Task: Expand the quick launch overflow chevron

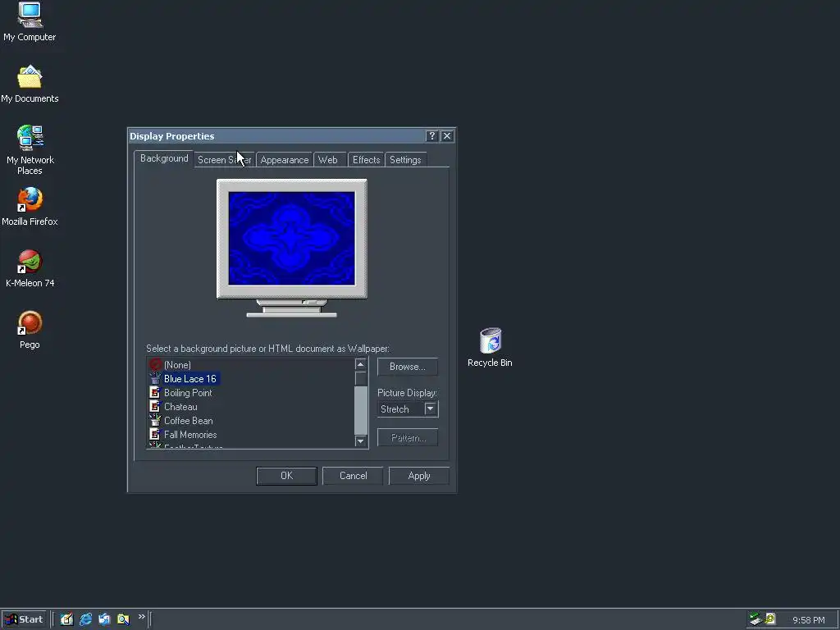Action: [141, 617]
